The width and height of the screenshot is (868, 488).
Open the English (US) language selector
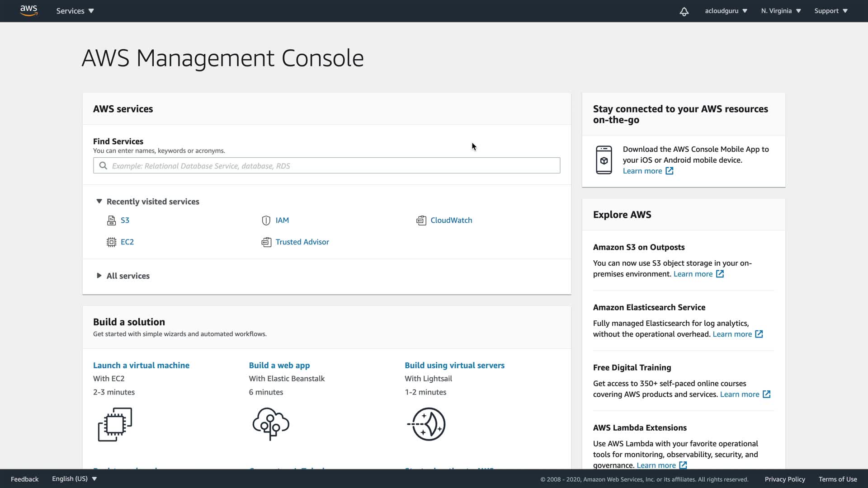tap(75, 479)
